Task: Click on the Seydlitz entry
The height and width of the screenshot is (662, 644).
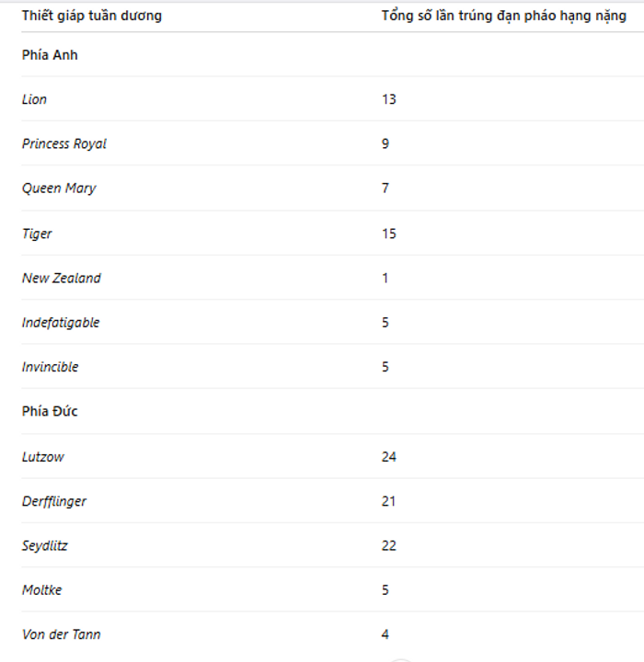Action: pos(45,546)
